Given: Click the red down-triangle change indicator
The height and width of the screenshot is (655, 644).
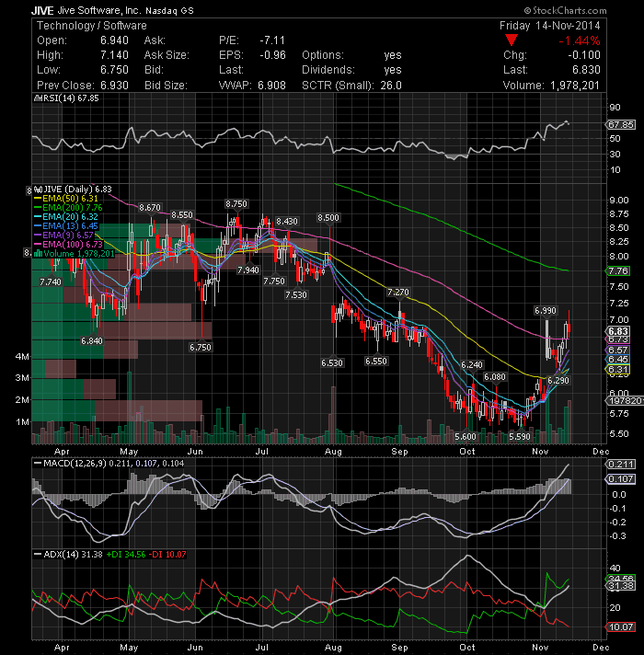Looking at the screenshot, I should pos(512,40).
